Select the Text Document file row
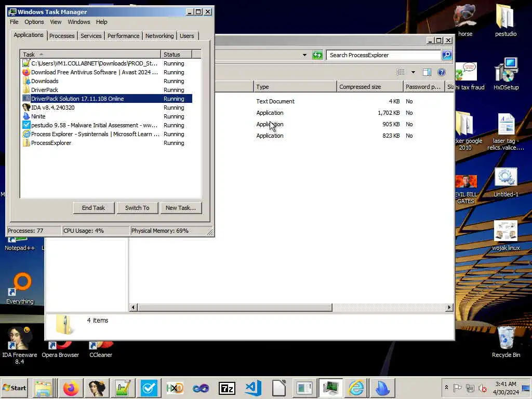Screen dimensions: 532x399 [334, 101]
